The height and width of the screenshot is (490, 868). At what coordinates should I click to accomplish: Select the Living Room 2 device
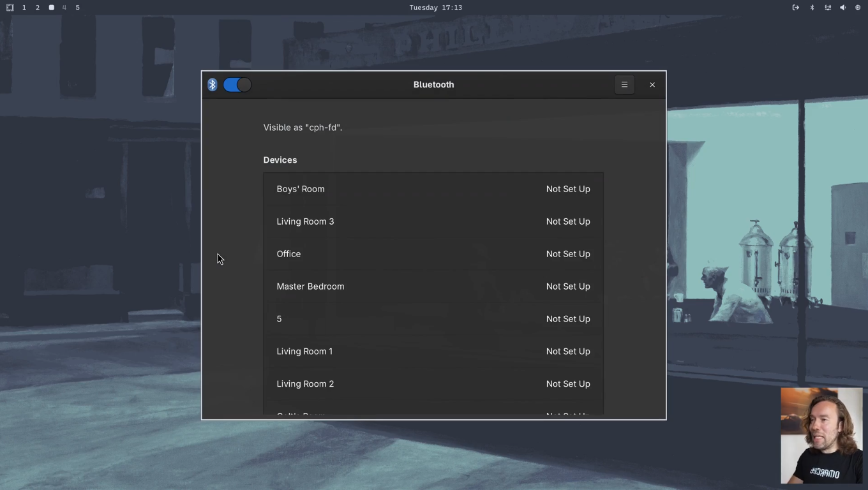[x=433, y=384]
